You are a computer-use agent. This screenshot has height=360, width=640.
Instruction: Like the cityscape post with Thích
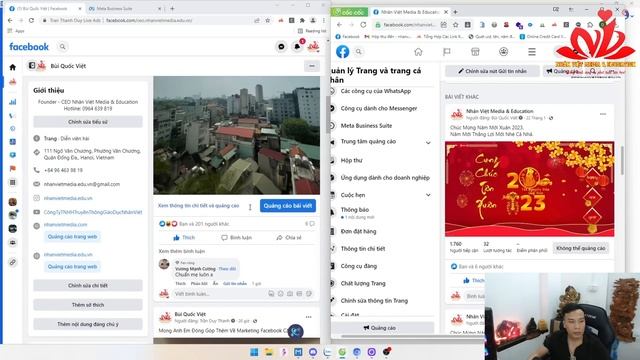(184, 238)
